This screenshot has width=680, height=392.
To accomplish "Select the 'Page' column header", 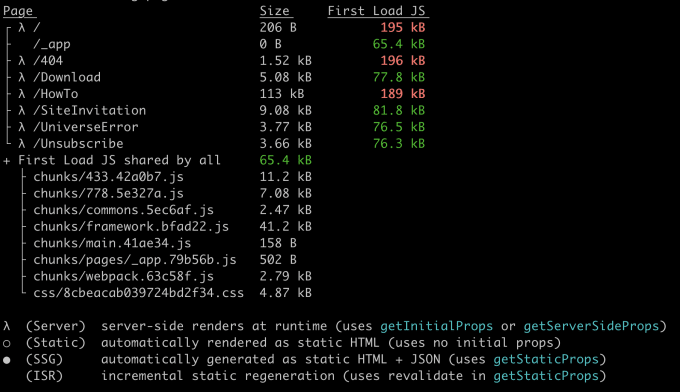I will click(18, 11).
